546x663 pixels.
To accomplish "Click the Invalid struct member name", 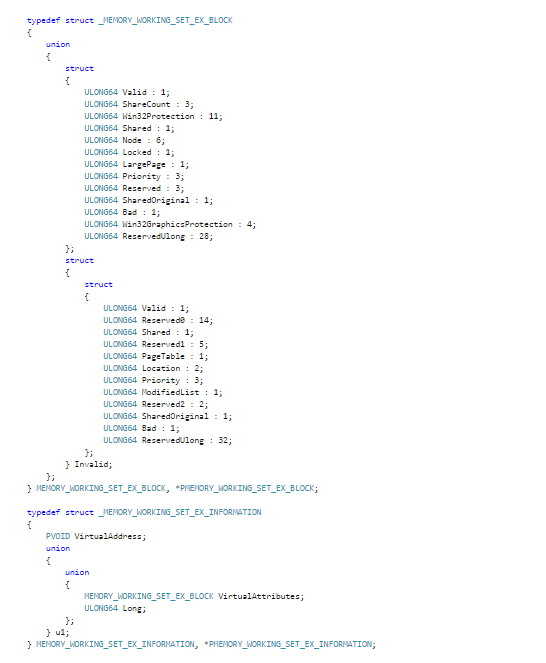I will 92,464.
